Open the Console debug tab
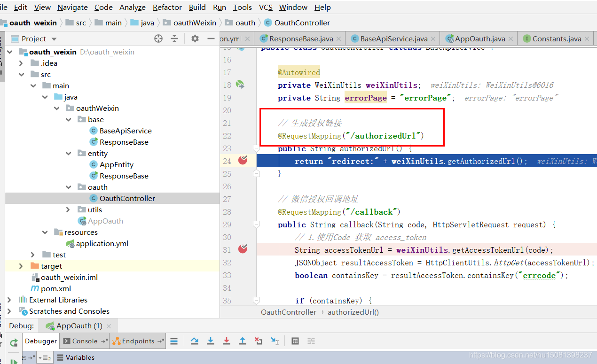Viewport: 597px width, 364px height. pos(85,341)
